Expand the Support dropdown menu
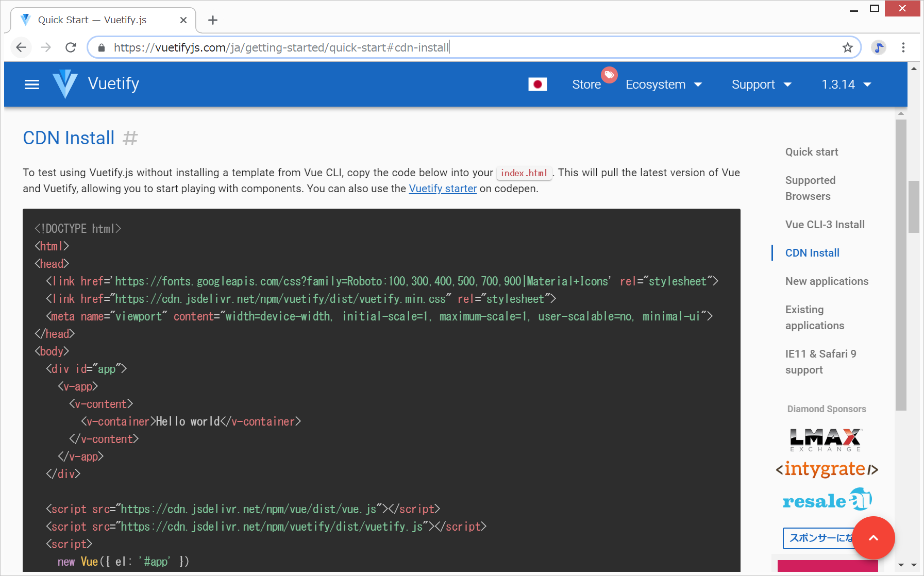 tap(761, 84)
